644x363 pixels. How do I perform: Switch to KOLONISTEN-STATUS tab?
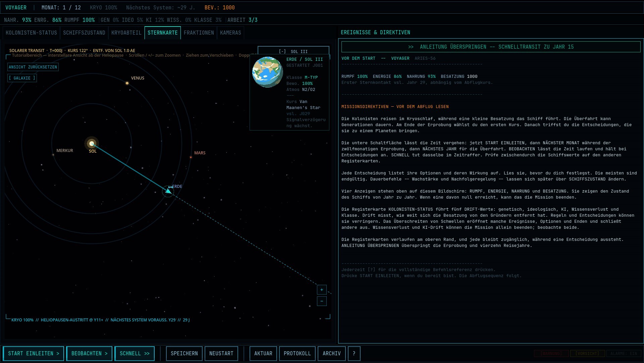(31, 33)
